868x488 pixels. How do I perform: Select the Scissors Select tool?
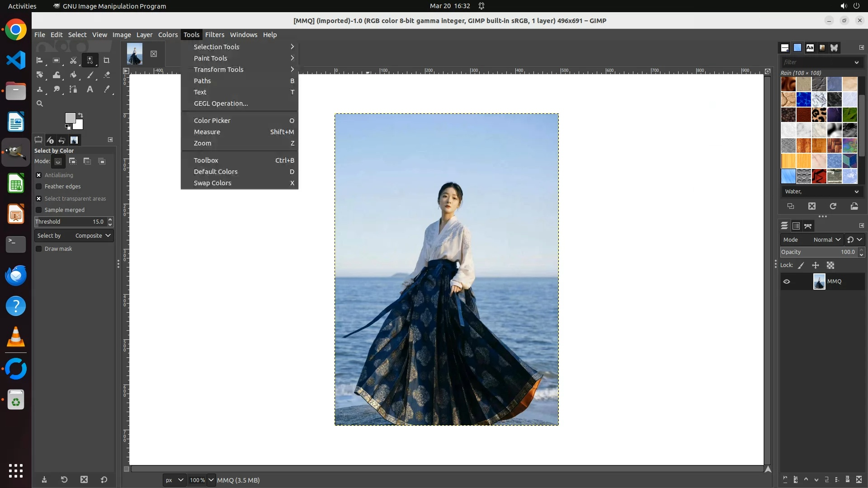73,60
